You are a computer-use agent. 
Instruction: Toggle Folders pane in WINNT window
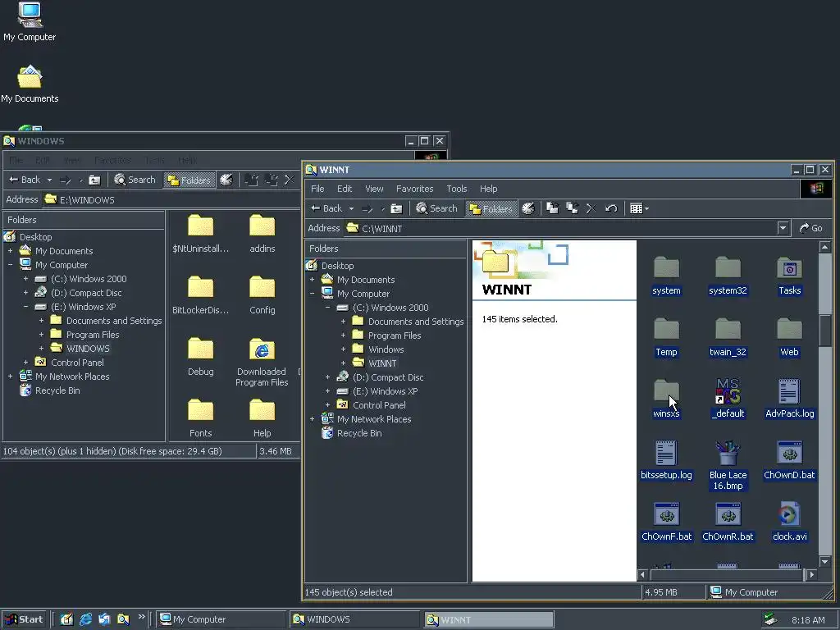pos(491,208)
